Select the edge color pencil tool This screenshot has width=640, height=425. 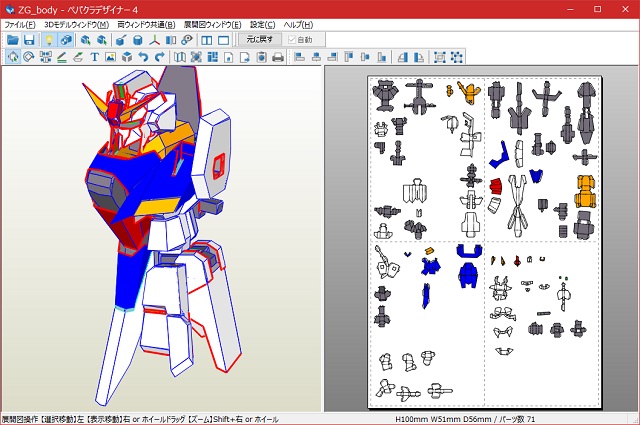point(62,57)
